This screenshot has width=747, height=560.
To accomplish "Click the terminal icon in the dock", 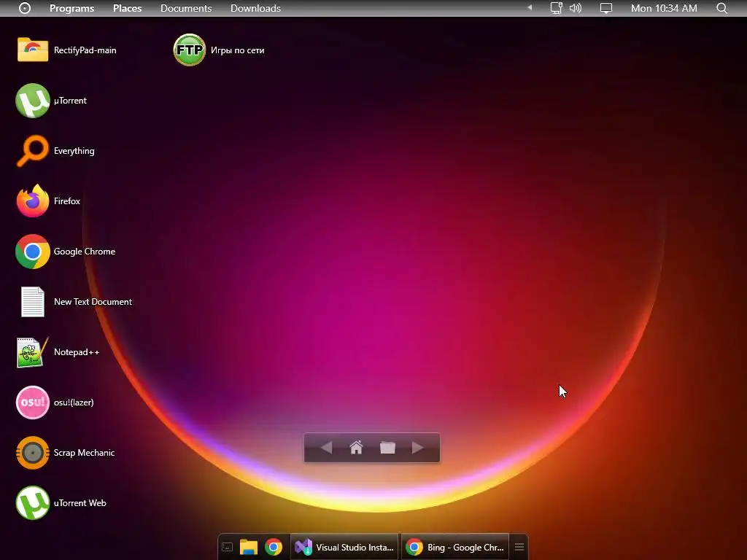I will tap(228, 548).
